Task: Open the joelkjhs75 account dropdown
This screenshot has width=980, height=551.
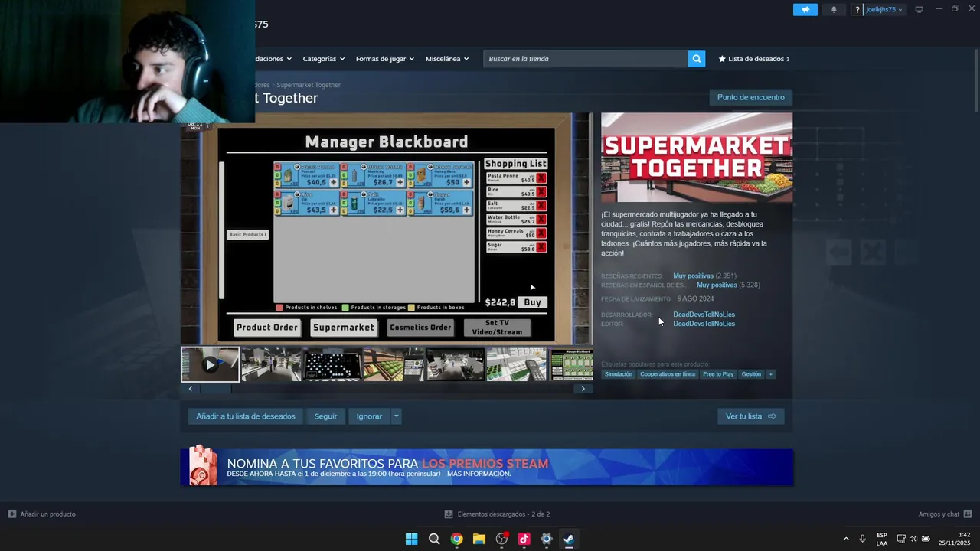Action: (884, 10)
